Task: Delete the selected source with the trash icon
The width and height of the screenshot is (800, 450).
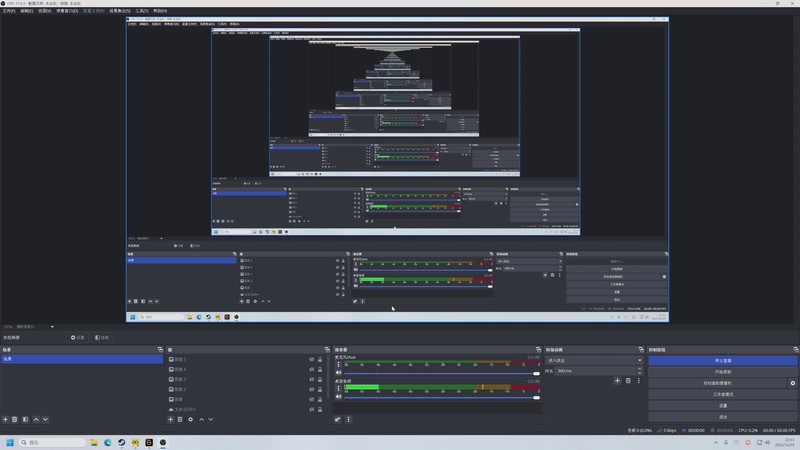Action: (x=180, y=419)
